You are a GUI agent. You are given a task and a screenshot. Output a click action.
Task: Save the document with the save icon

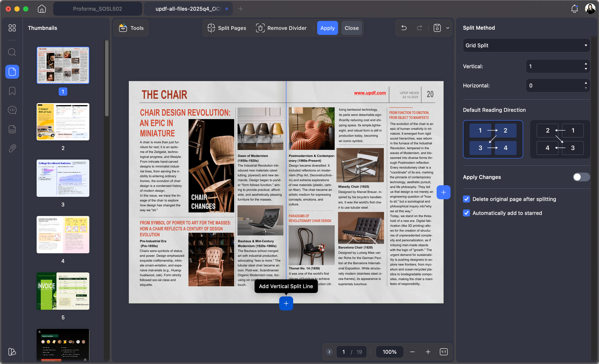[x=437, y=28]
